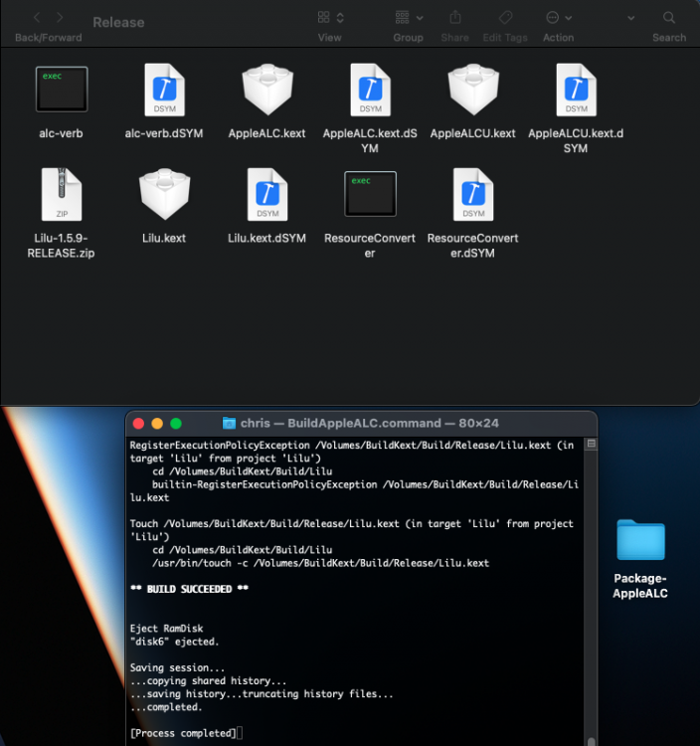Viewport: 700px width, 746px height.
Task: Click the Release window title
Action: [118, 22]
